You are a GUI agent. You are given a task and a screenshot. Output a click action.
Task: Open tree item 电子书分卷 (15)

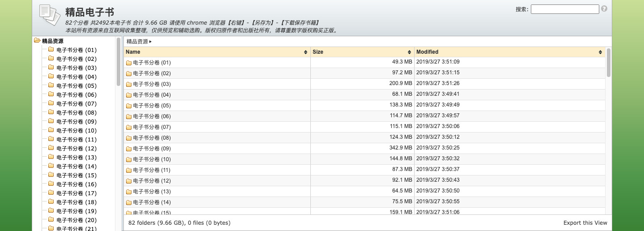76,175
